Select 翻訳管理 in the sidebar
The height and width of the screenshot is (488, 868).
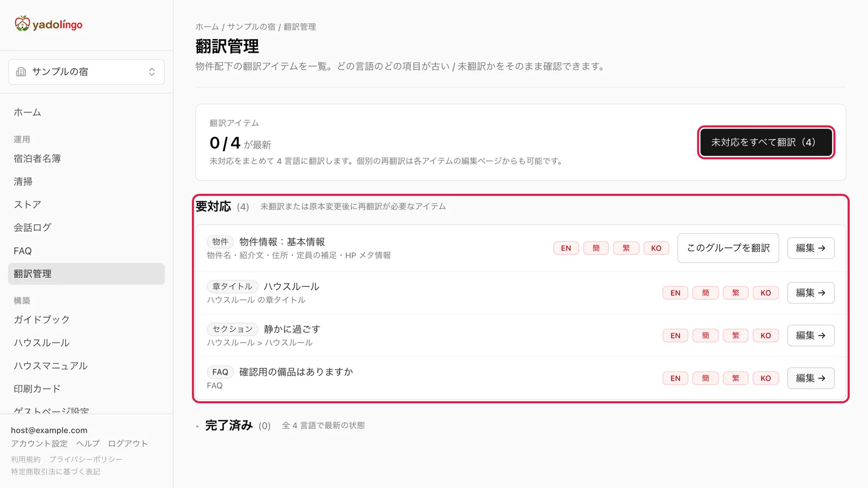tap(86, 274)
